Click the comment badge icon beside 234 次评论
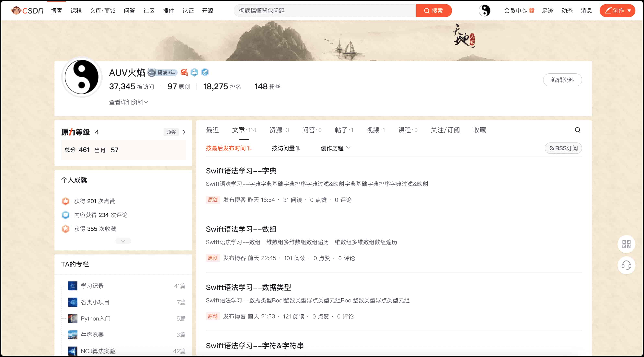 [x=66, y=215]
